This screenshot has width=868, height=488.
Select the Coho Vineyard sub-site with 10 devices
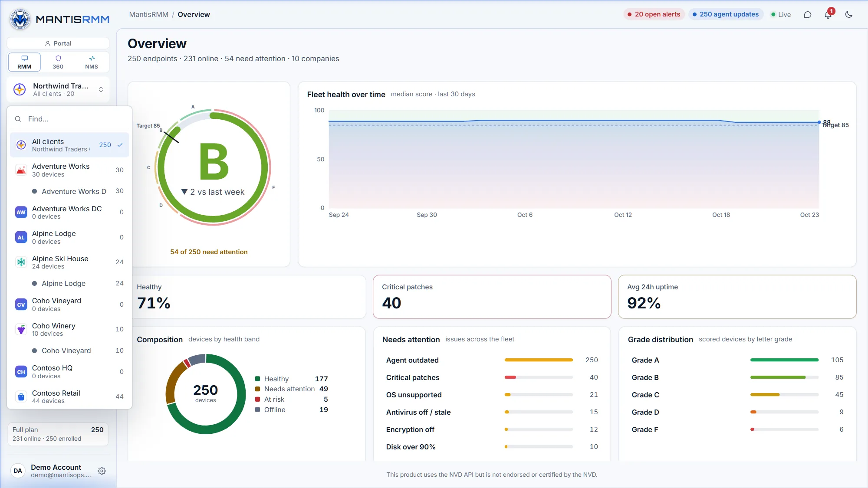click(69, 350)
